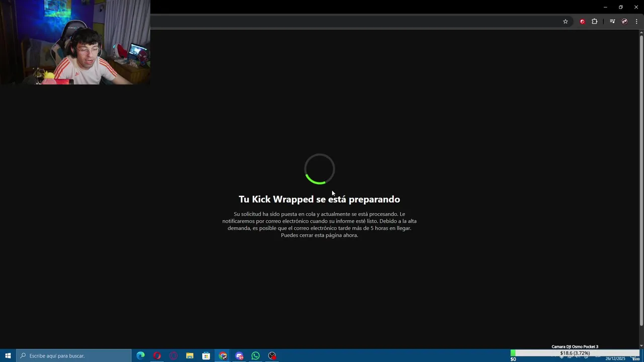Open the Chrome three-dot menu

636,22
